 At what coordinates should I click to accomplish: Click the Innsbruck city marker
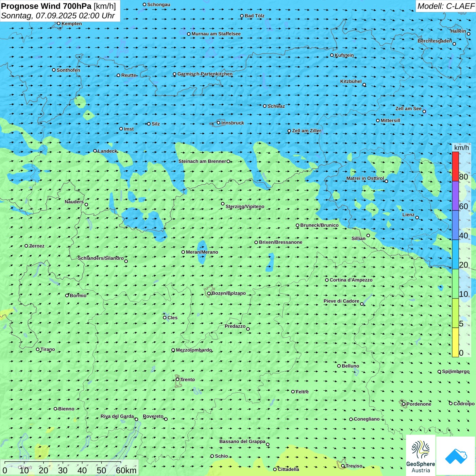click(x=219, y=123)
